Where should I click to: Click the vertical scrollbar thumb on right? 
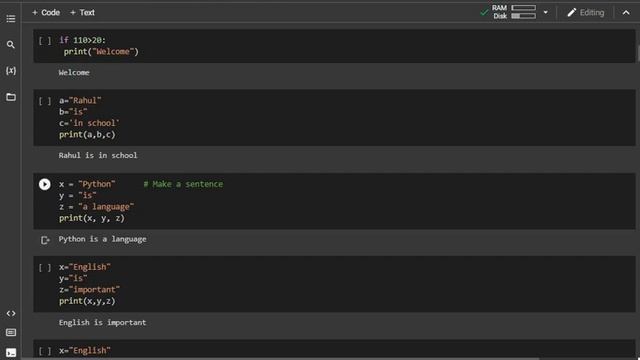click(x=638, y=53)
